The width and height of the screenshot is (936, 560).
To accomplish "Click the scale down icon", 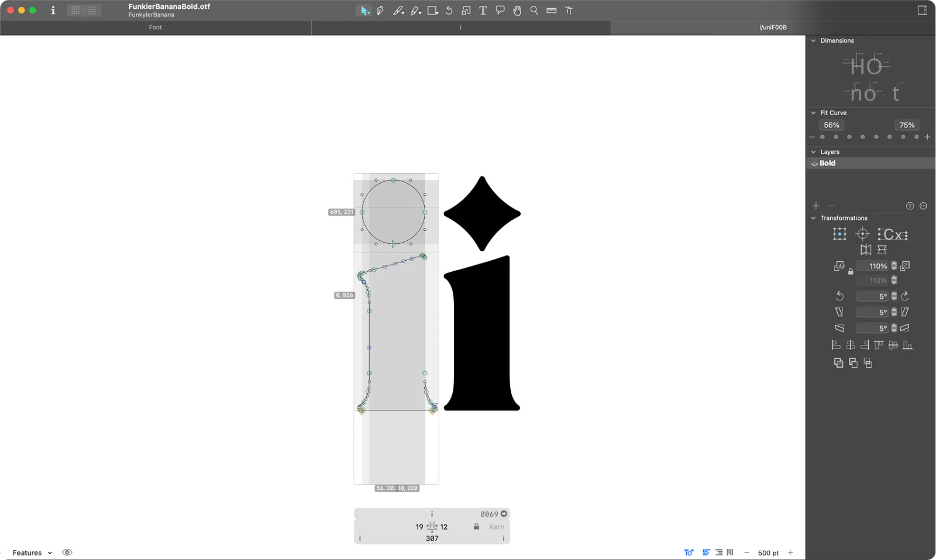I will coord(839,266).
